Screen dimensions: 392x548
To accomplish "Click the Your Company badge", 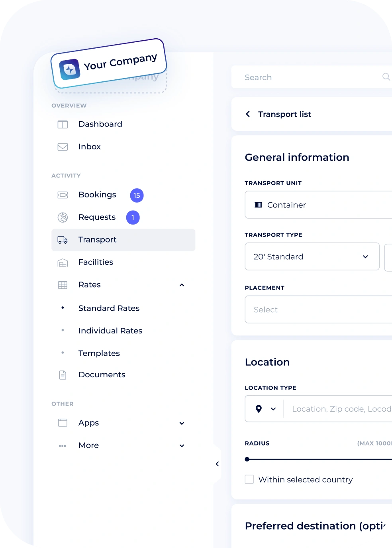I will click(x=109, y=64).
